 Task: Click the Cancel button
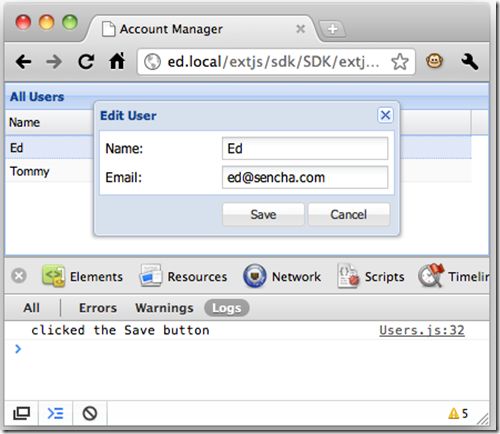(349, 214)
